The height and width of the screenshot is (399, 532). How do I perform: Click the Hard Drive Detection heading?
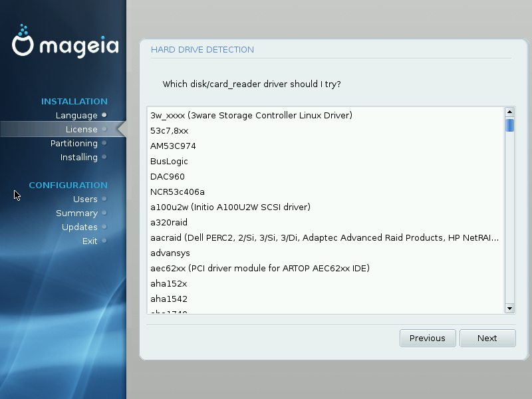pos(202,49)
